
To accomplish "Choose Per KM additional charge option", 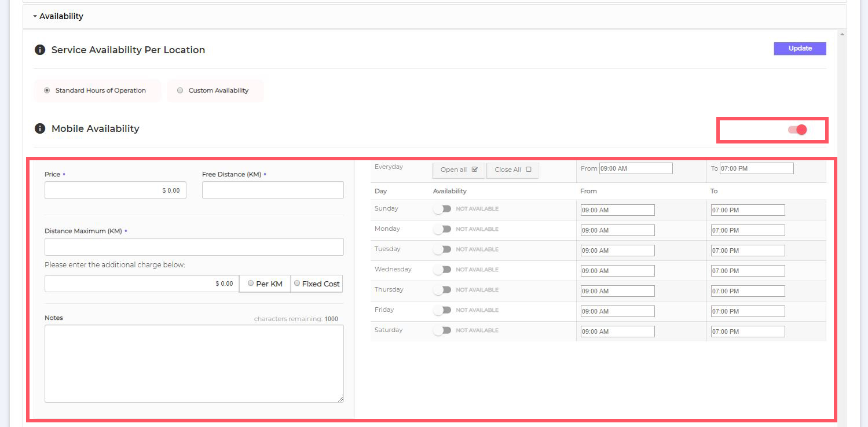I will click(x=251, y=284).
